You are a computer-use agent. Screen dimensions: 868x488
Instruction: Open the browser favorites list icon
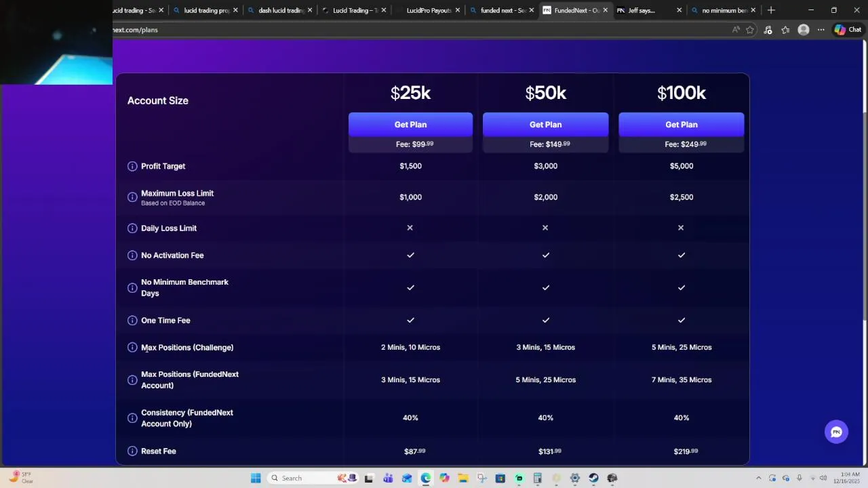[785, 30]
